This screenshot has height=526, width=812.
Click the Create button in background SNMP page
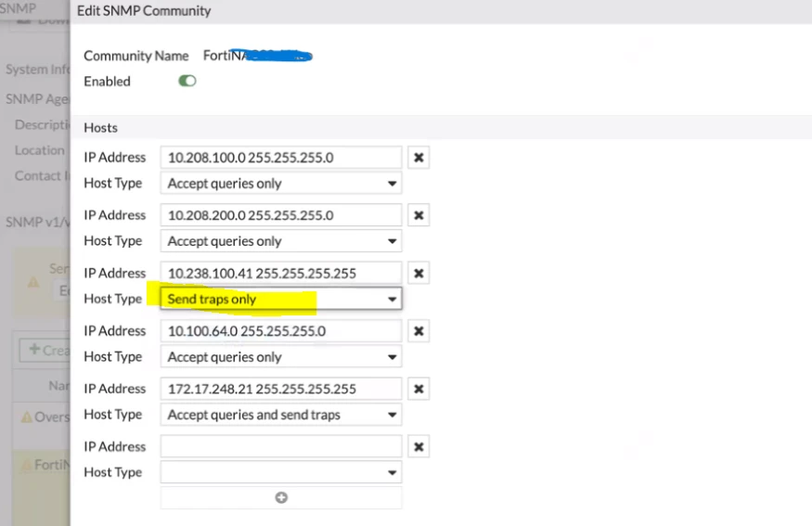point(45,351)
